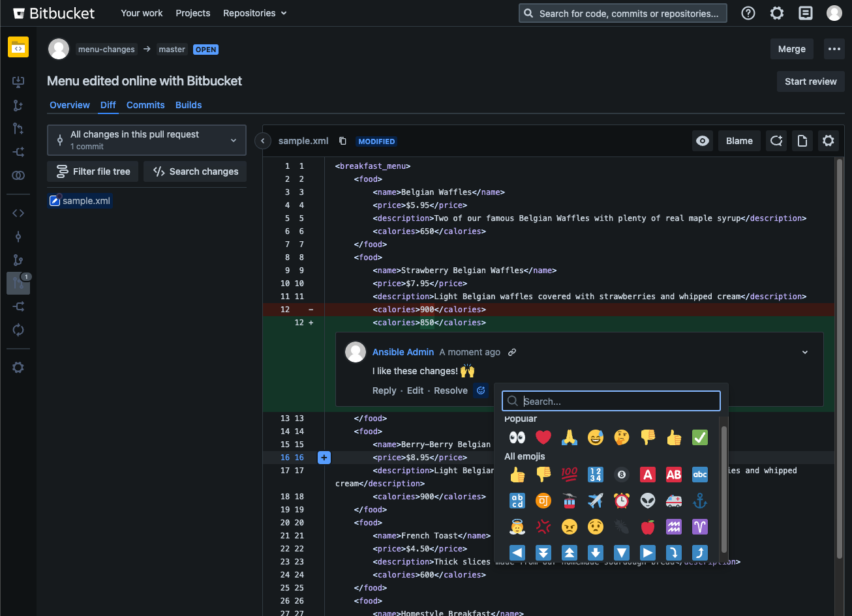Screen dimensions: 852x616
Task: Select the airplane emoji
Action: pyautogui.click(x=596, y=501)
